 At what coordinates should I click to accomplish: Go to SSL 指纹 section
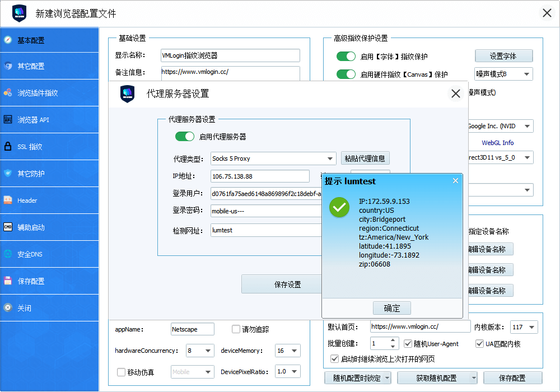(x=49, y=146)
